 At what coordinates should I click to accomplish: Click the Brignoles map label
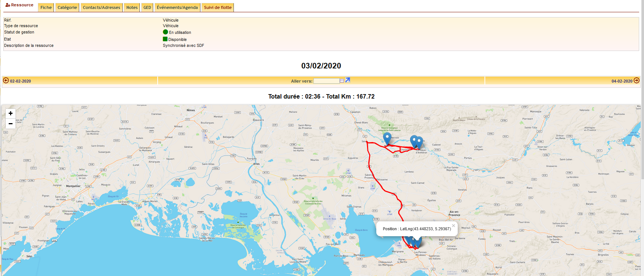(x=603, y=255)
